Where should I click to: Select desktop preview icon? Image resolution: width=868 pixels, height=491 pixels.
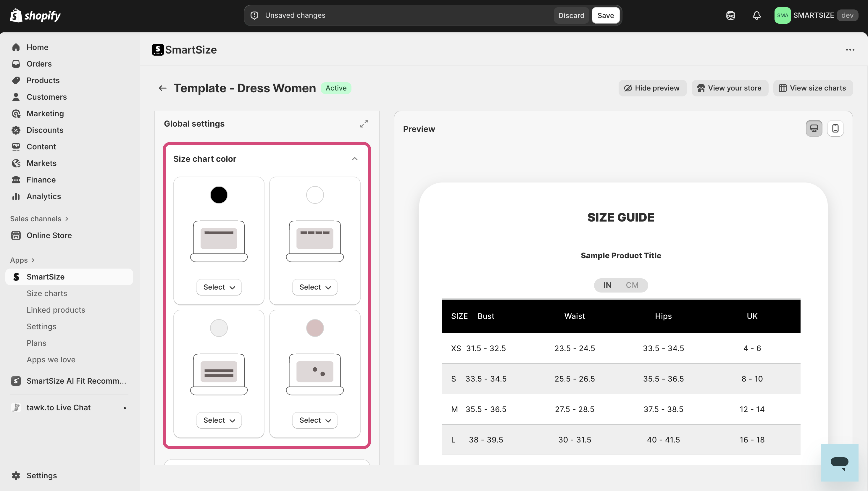(x=814, y=128)
